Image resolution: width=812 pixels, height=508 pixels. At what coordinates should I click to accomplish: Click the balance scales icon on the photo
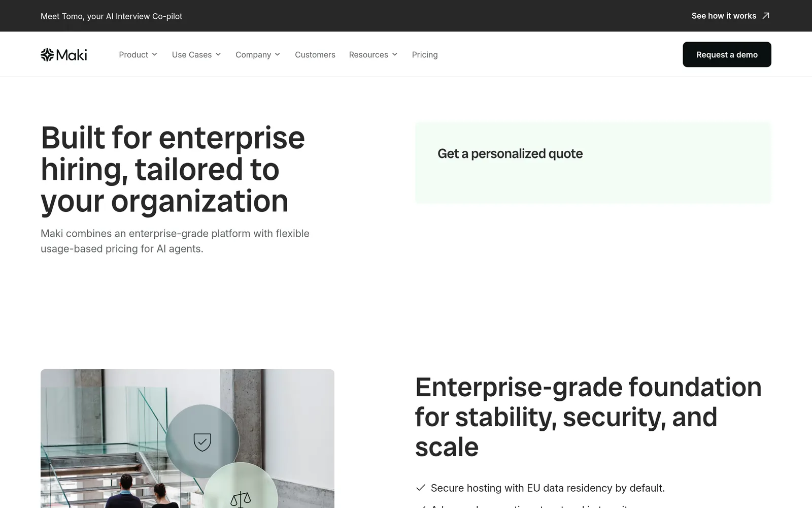click(x=241, y=499)
